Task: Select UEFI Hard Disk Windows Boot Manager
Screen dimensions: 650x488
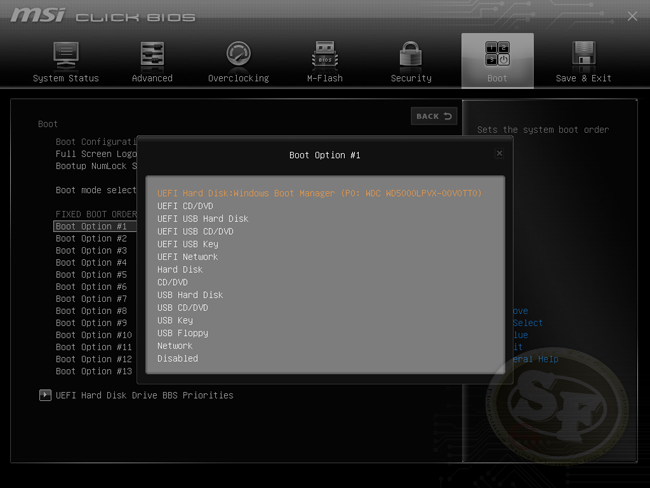Action: point(319,193)
